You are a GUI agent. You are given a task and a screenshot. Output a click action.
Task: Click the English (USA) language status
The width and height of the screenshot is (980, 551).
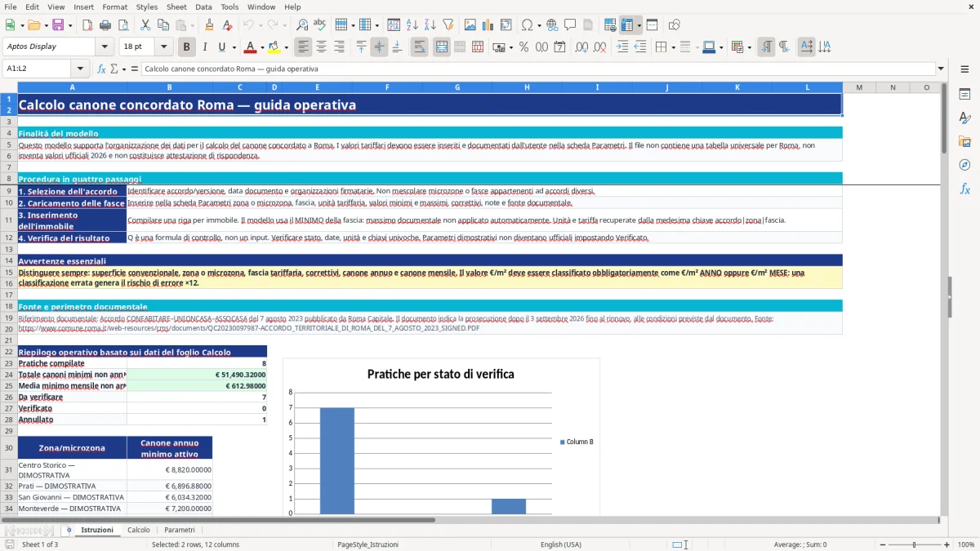click(561, 544)
